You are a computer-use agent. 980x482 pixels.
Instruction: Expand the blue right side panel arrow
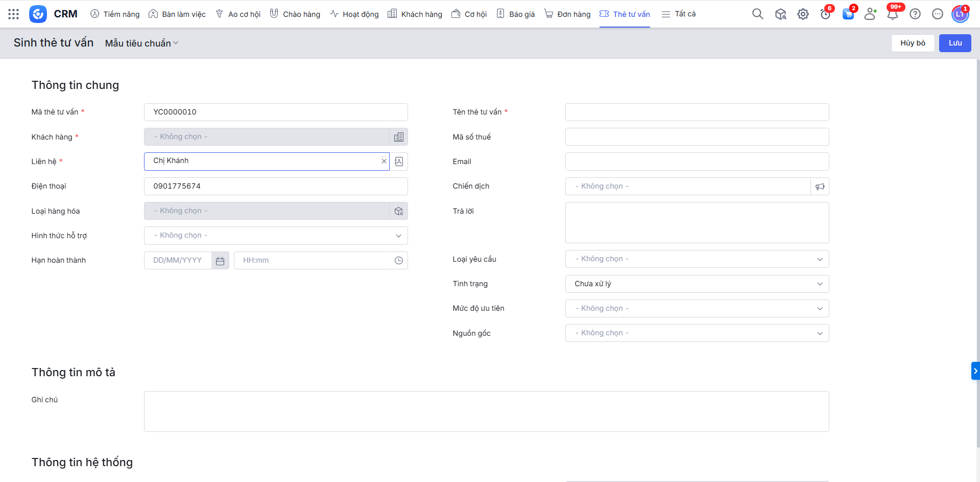(x=975, y=371)
